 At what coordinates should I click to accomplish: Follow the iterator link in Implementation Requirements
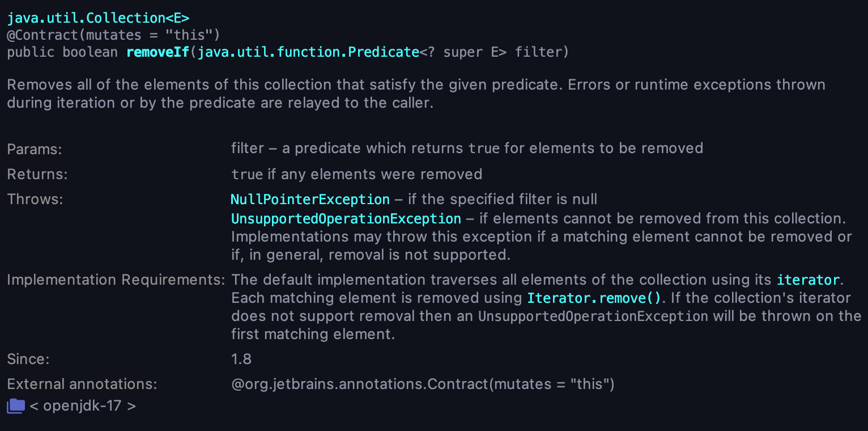[808, 280]
